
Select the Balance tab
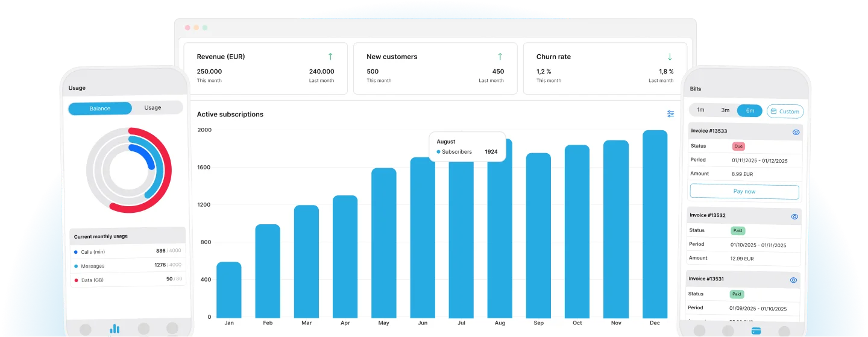pyautogui.click(x=100, y=109)
